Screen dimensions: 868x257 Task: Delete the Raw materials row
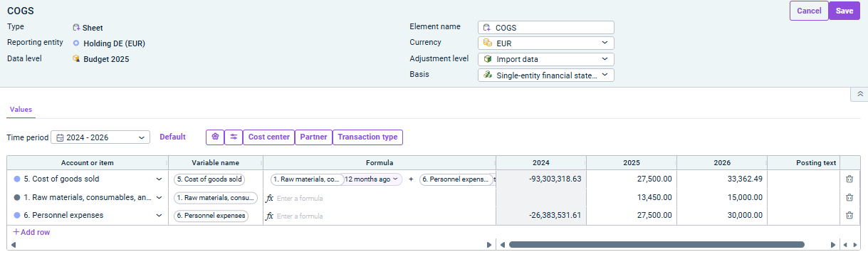(849, 197)
